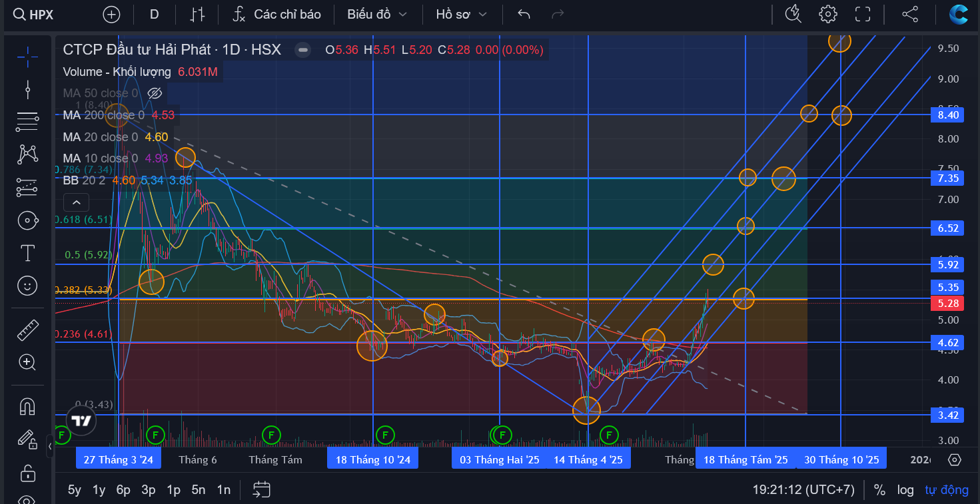Screen dimensions: 980x504
Task: Select the ruler measure tool
Action: point(27,330)
